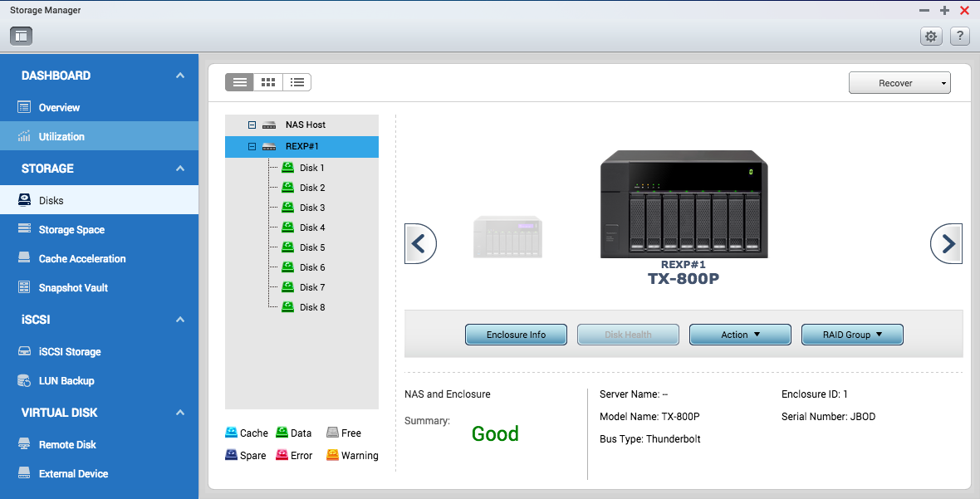Navigate to Cache Acceleration
The width and height of the screenshot is (980, 499).
coord(82,259)
